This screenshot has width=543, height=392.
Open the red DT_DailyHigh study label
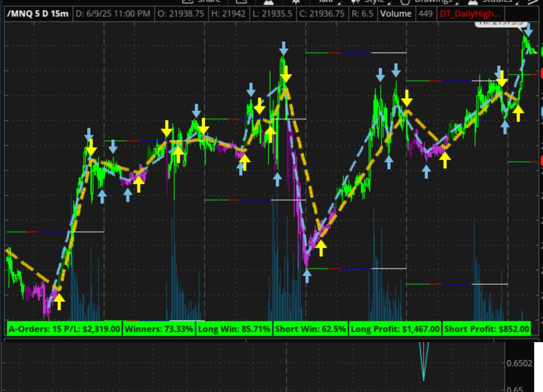coord(470,14)
